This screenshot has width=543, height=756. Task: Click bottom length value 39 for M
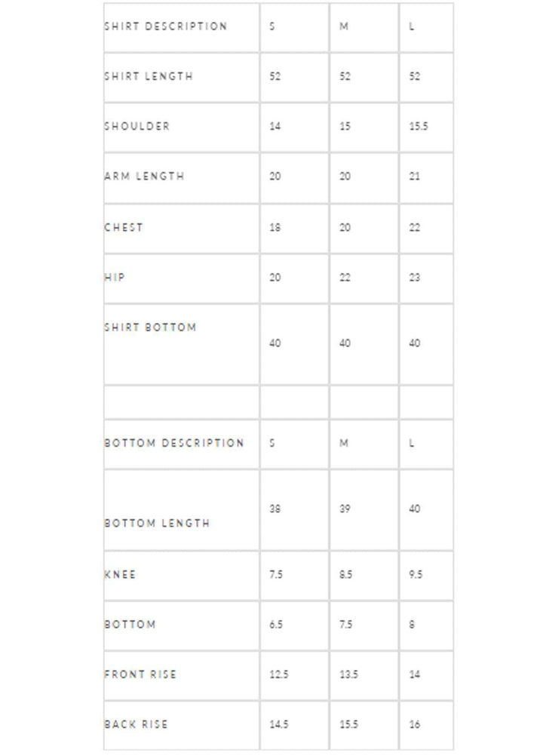pos(345,509)
